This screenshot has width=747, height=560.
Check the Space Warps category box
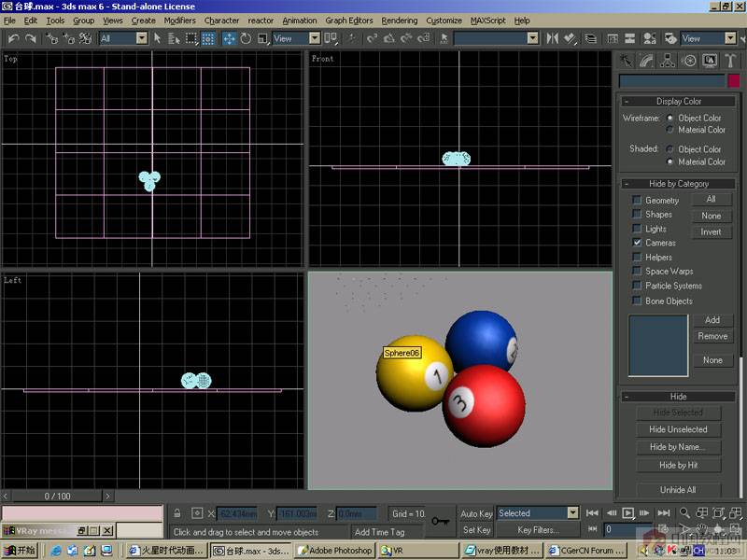point(637,271)
